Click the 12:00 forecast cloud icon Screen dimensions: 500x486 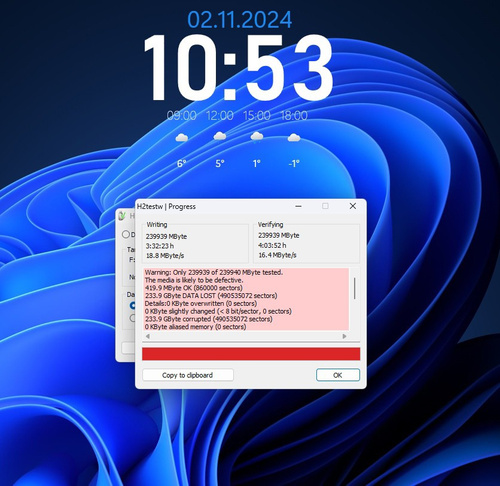[x=220, y=136]
